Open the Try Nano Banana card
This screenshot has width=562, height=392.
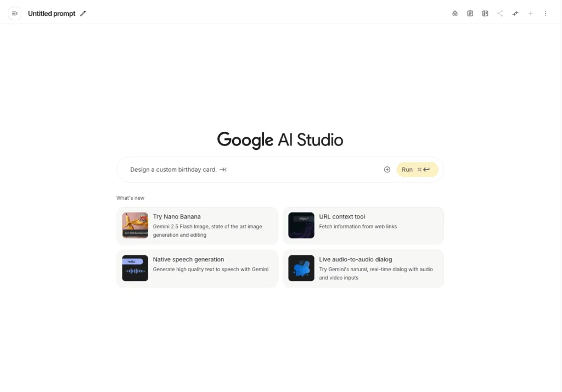point(197,226)
